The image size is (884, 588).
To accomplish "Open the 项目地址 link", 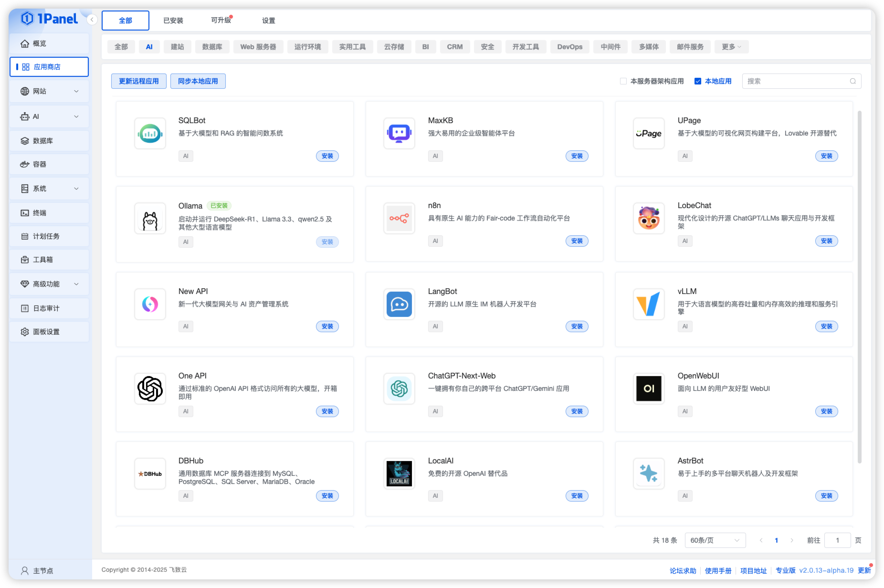I will click(753, 571).
